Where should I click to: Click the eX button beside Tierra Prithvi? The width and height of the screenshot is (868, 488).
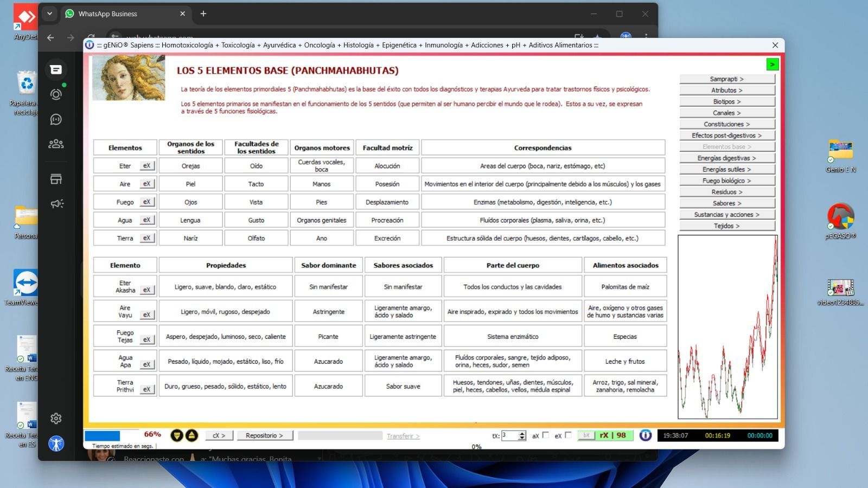tap(147, 389)
